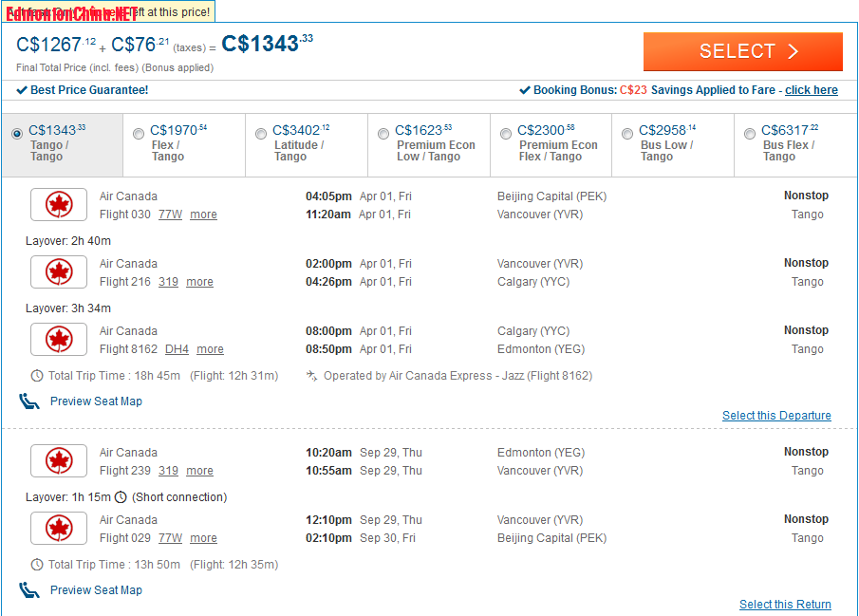Open the 'Select this Return' link
The width and height of the screenshot is (859, 616).
tap(784, 605)
